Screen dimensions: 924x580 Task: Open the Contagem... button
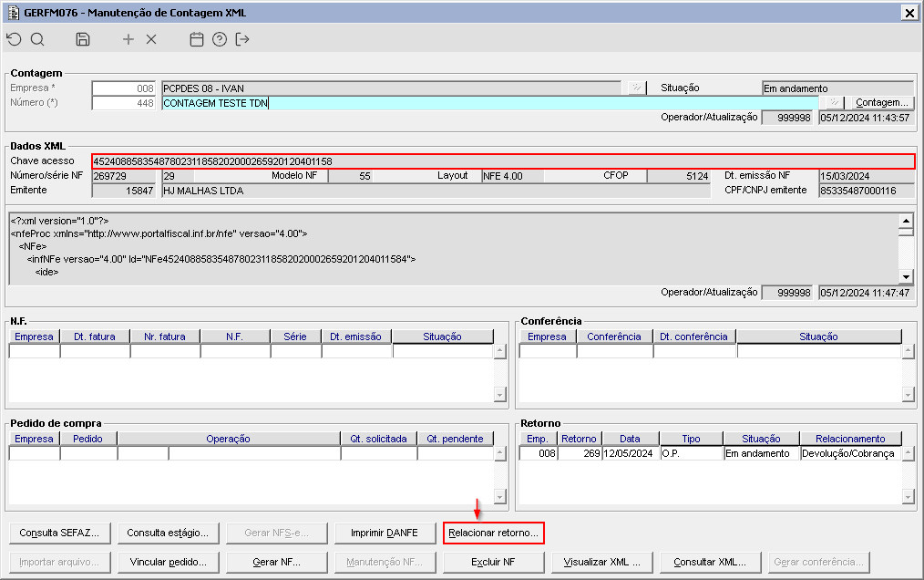pyautogui.click(x=881, y=103)
